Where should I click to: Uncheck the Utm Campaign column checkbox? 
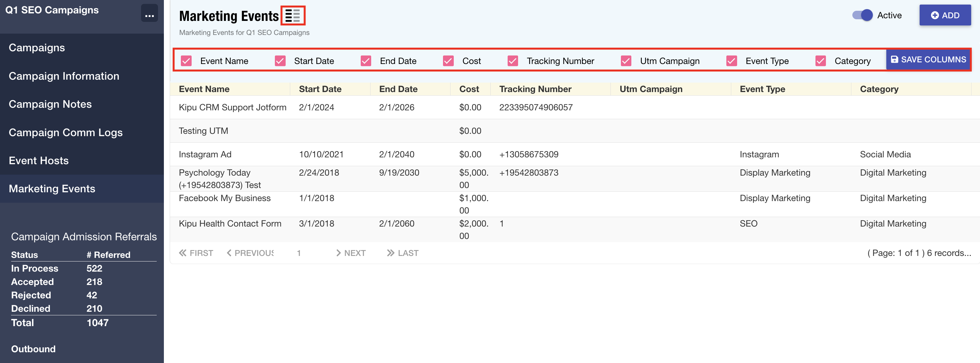tap(626, 61)
